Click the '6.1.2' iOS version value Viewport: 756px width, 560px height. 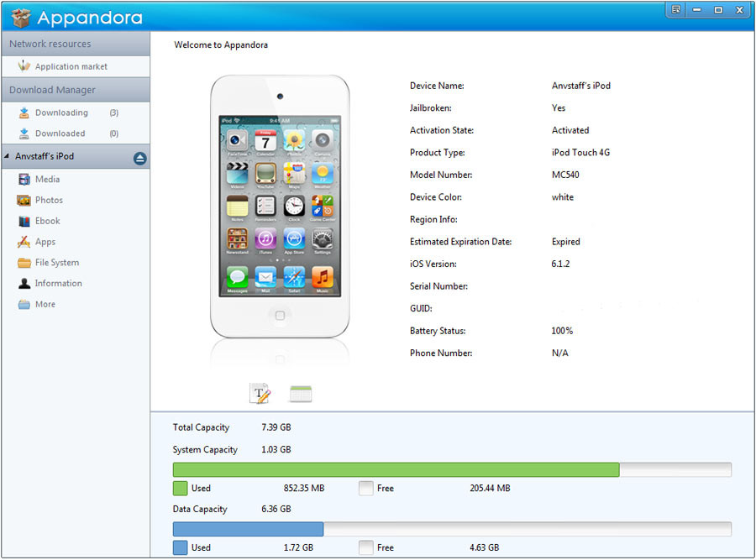pyautogui.click(x=560, y=264)
